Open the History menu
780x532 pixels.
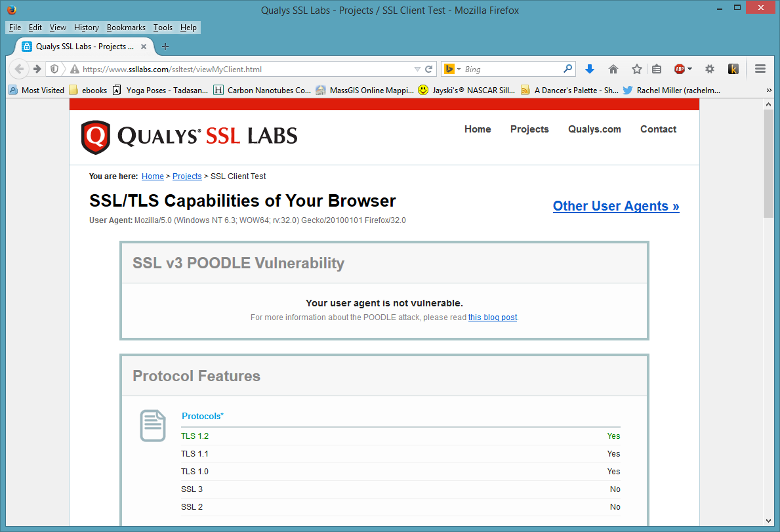coord(87,28)
